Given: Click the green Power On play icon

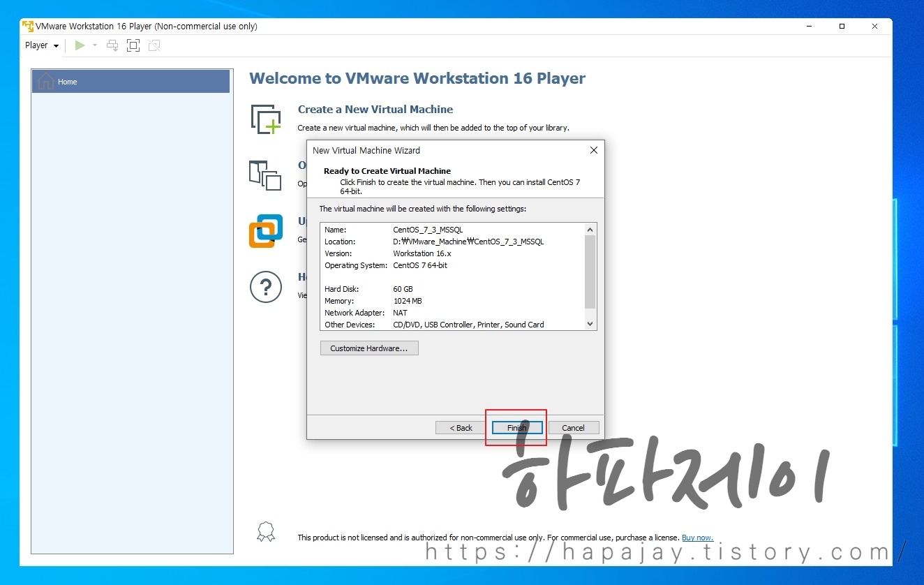Looking at the screenshot, I should point(80,45).
